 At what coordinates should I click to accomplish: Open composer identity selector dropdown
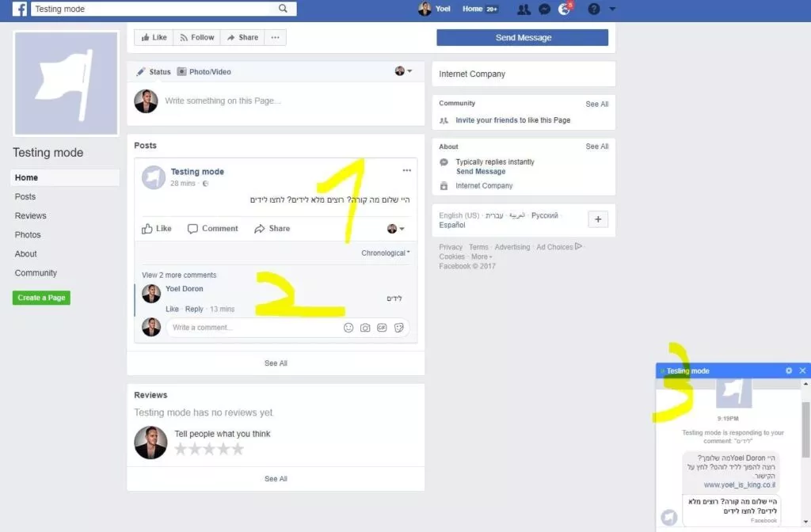tap(403, 70)
